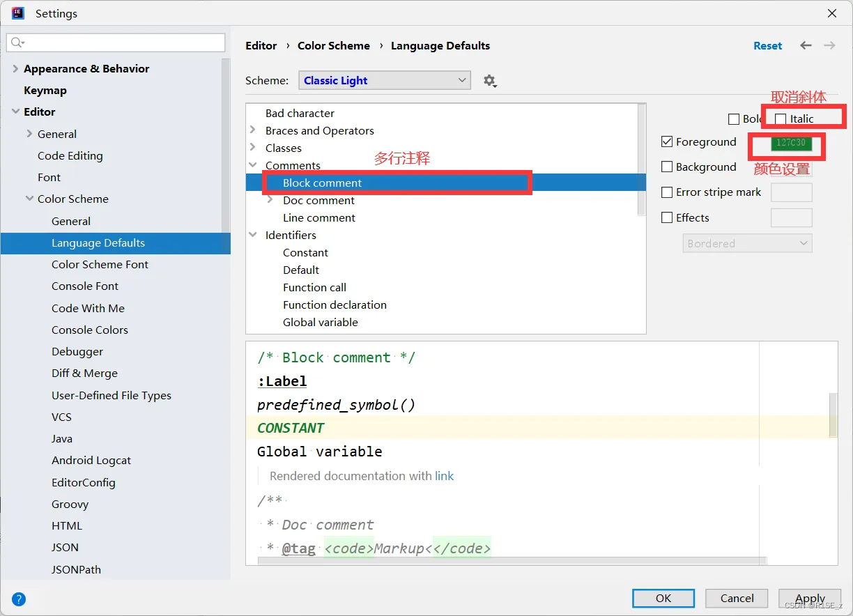Expand the Classes group
The width and height of the screenshot is (853, 616).
click(x=253, y=148)
